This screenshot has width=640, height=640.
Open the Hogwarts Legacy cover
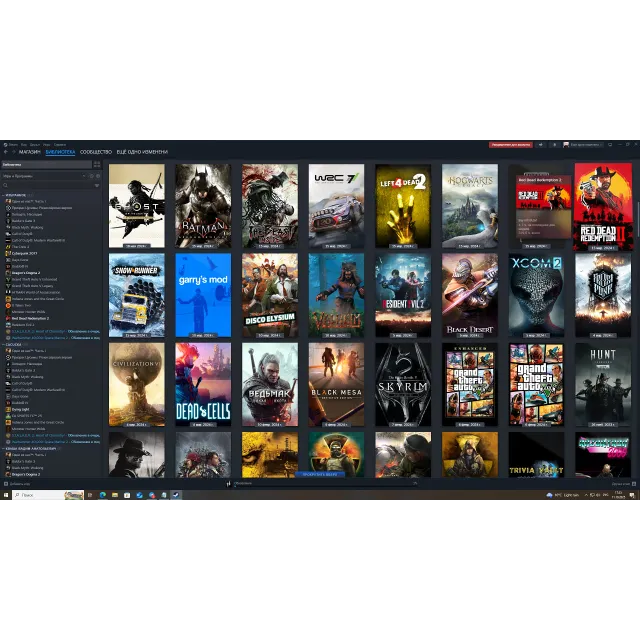[x=470, y=206]
